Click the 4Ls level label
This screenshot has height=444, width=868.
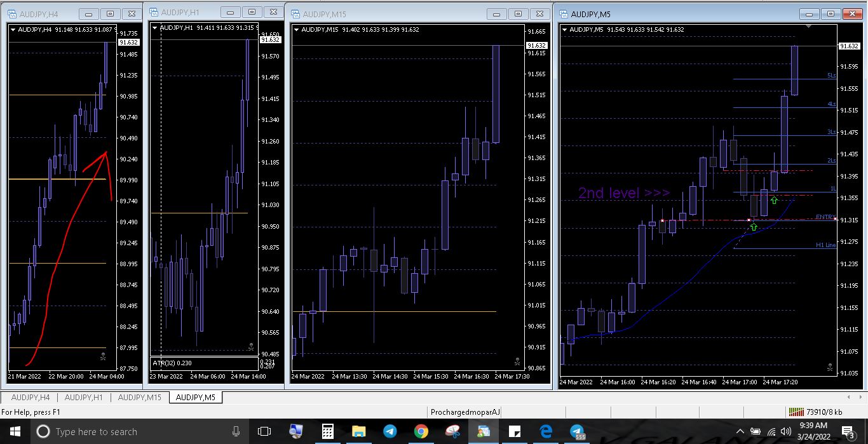(832, 104)
